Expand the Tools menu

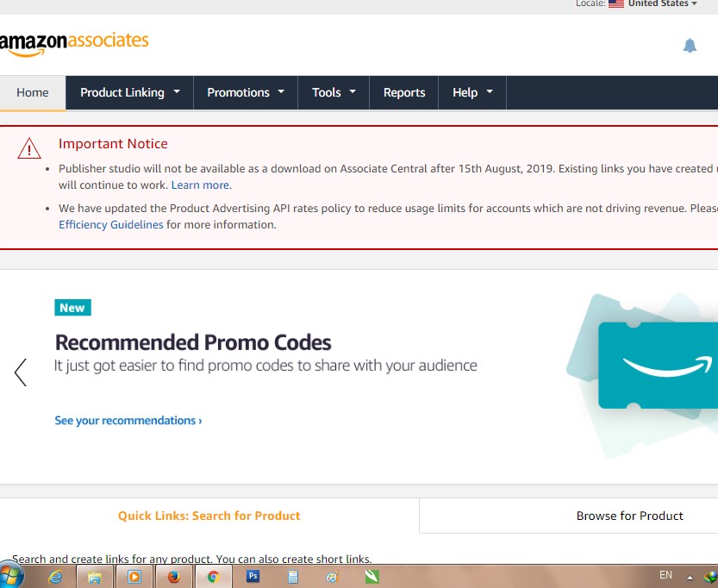click(x=334, y=92)
